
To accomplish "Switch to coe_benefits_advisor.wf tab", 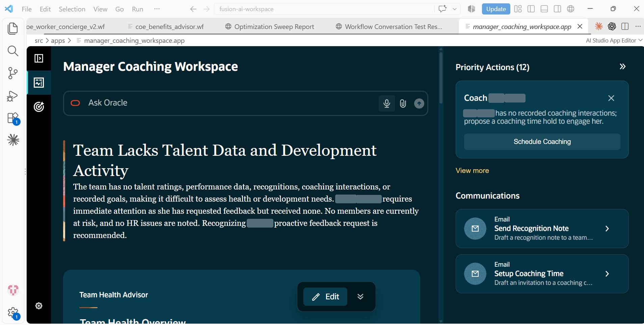I will tap(166, 27).
